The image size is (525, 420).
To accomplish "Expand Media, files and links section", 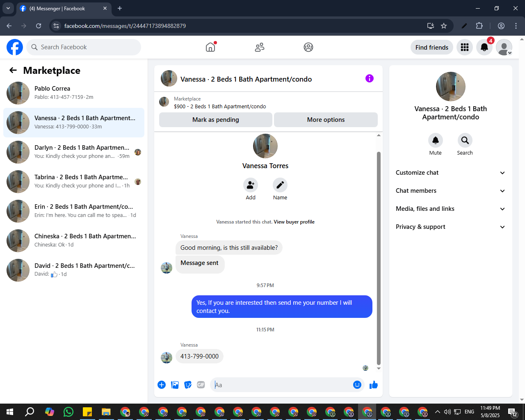I will 451,209.
